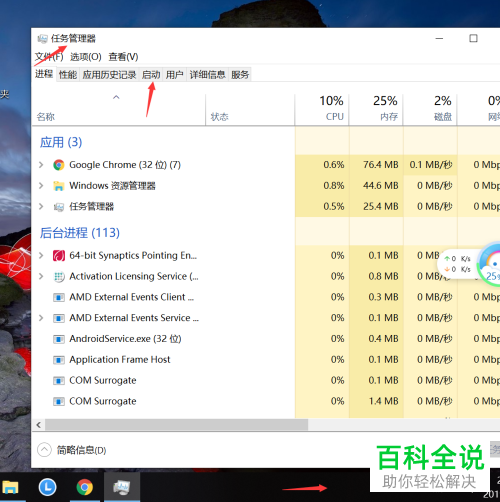The height and width of the screenshot is (502, 500).
Task: Select Task Manager taskbar button
Action: point(122,487)
